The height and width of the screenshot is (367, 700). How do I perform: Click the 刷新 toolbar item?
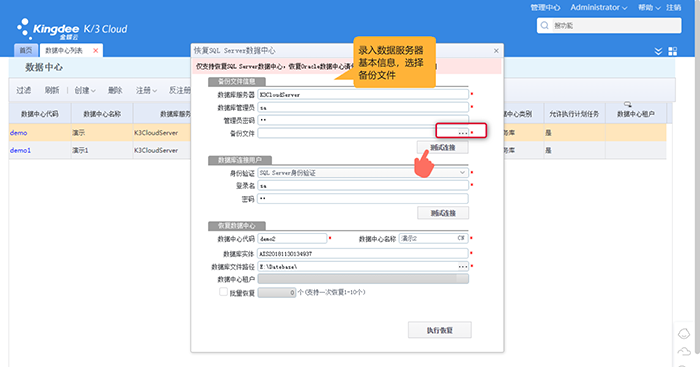point(52,90)
